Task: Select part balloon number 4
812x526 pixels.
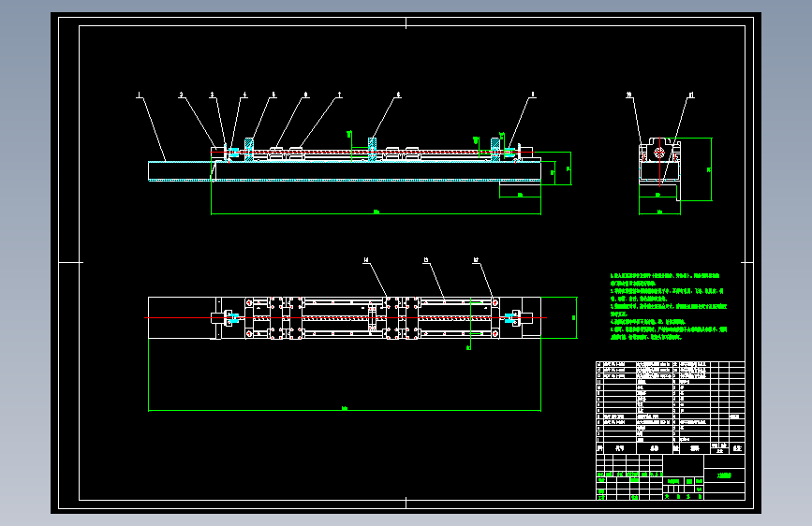Action: [x=244, y=95]
